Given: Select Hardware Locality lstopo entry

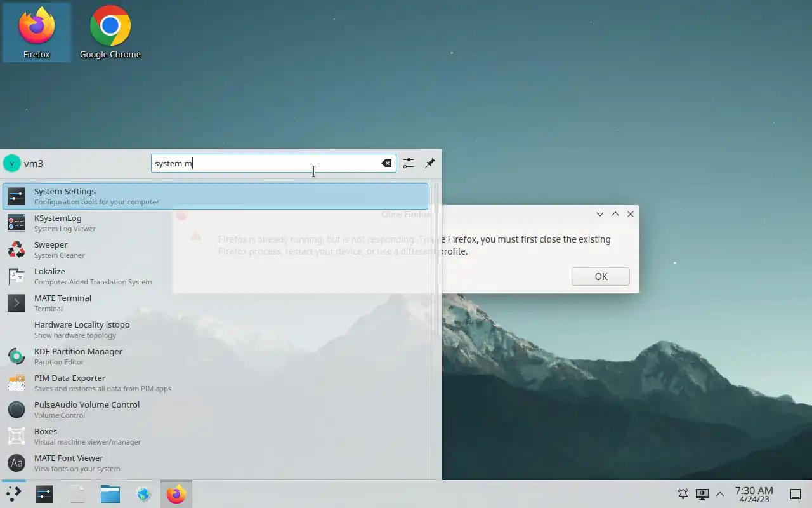Looking at the screenshot, I should [x=215, y=330].
